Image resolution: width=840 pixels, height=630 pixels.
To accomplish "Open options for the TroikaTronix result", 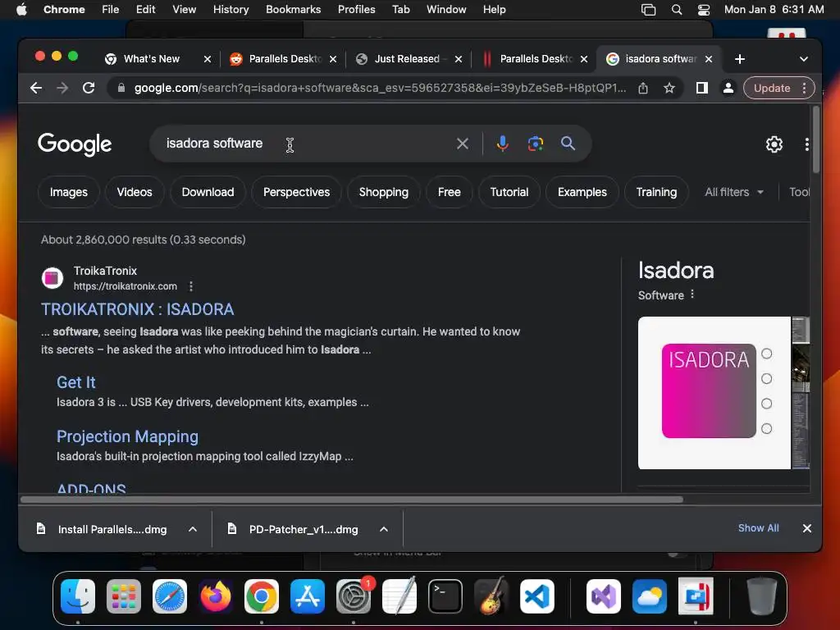I will [x=190, y=286].
